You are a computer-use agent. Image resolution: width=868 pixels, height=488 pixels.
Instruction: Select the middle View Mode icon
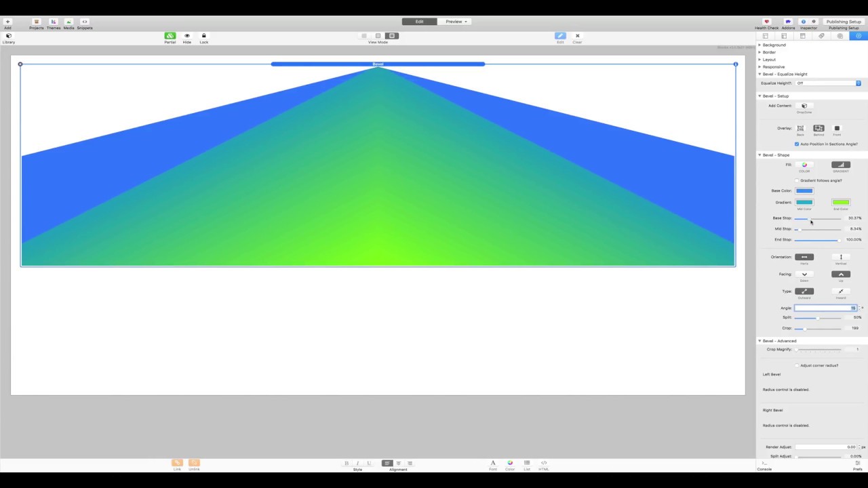tap(378, 36)
